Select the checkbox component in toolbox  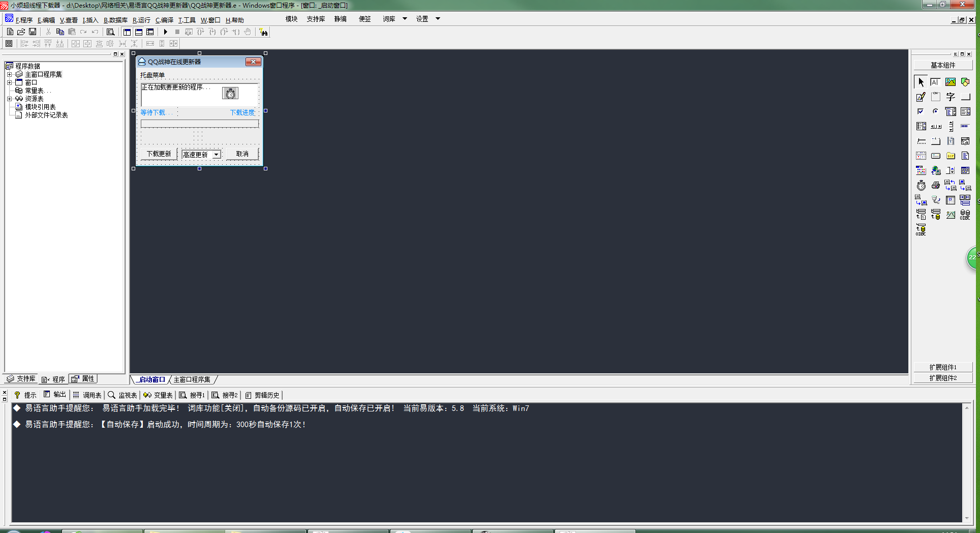(921, 111)
